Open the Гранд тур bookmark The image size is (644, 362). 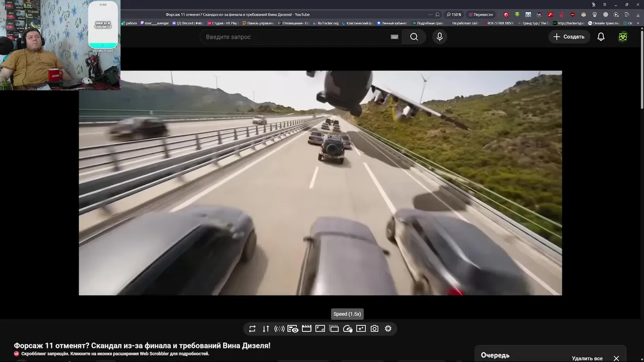(533, 23)
